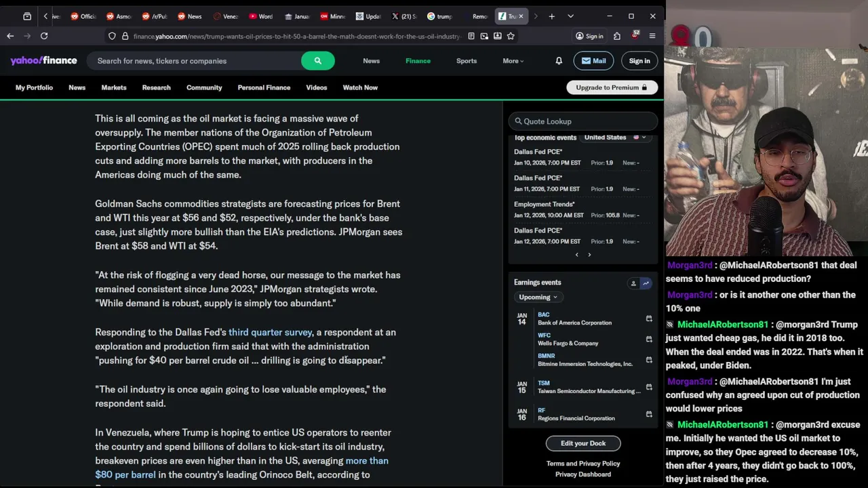
Task: Add WFC earnings event to calendar
Action: [649, 339]
